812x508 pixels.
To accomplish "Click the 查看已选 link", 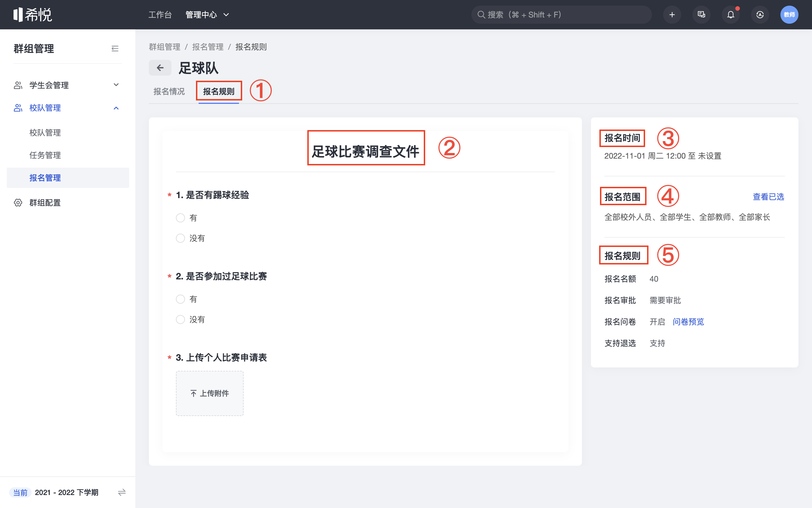I will point(768,196).
